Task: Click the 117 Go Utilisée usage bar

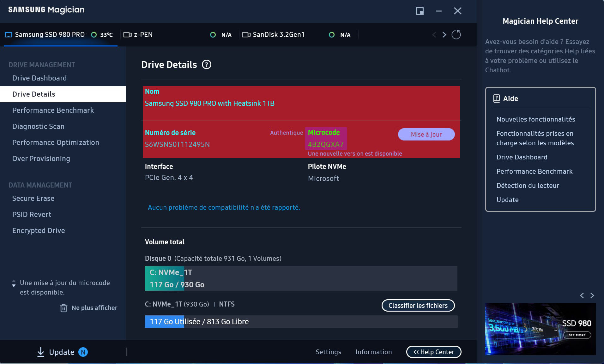Action: [301, 321]
